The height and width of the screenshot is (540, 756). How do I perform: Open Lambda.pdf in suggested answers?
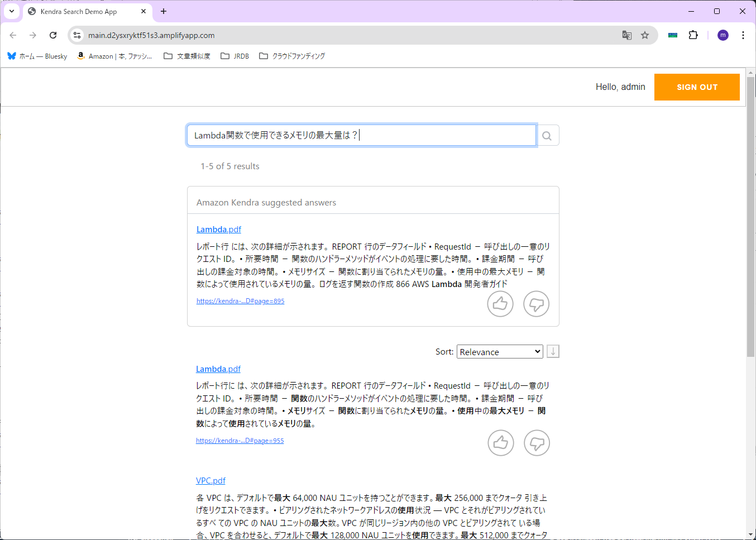(219, 230)
